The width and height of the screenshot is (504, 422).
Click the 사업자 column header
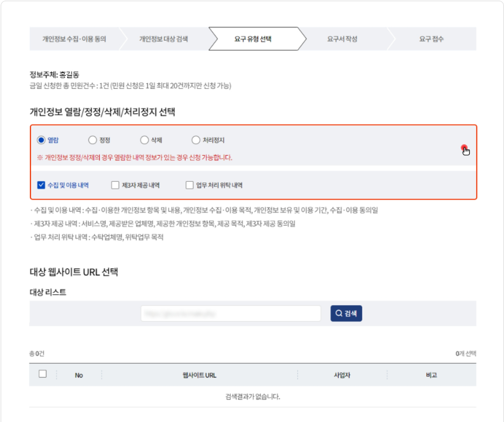pyautogui.click(x=342, y=375)
